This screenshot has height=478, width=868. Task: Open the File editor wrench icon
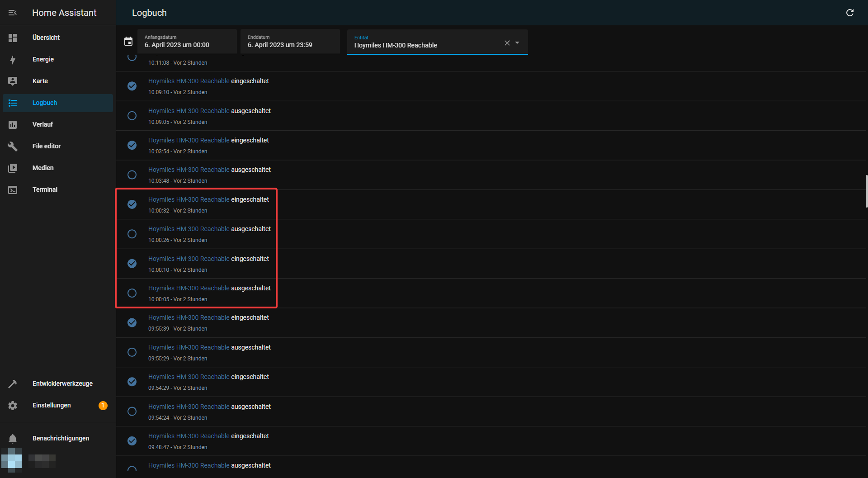click(13, 146)
